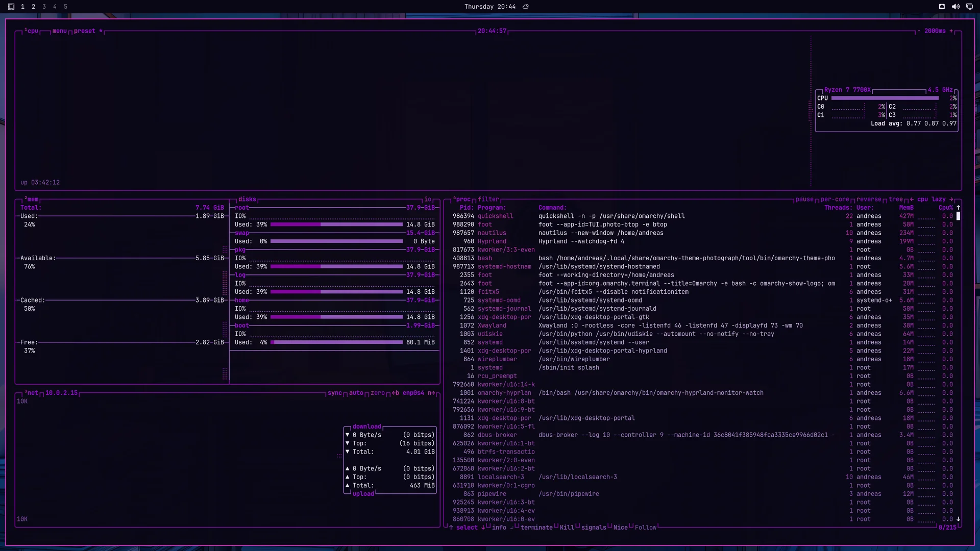980x551 pixels.
Task: Click the speaker volume icon in top bar
Action: point(955,7)
